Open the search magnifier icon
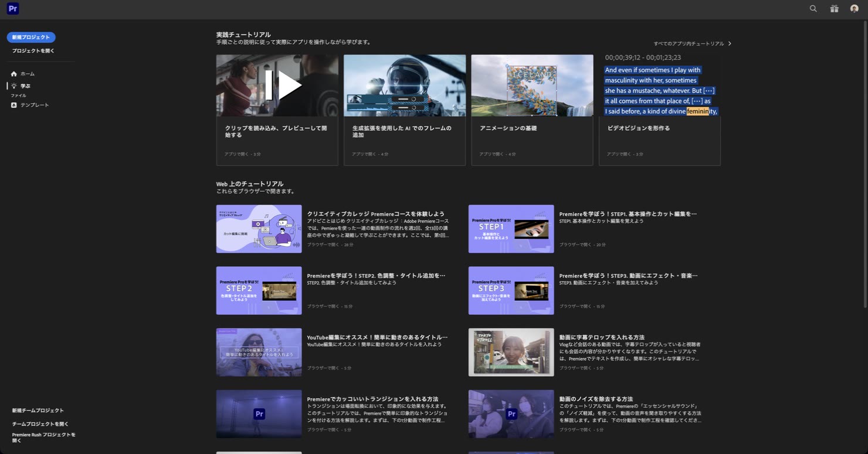This screenshot has height=454, width=868. click(813, 9)
